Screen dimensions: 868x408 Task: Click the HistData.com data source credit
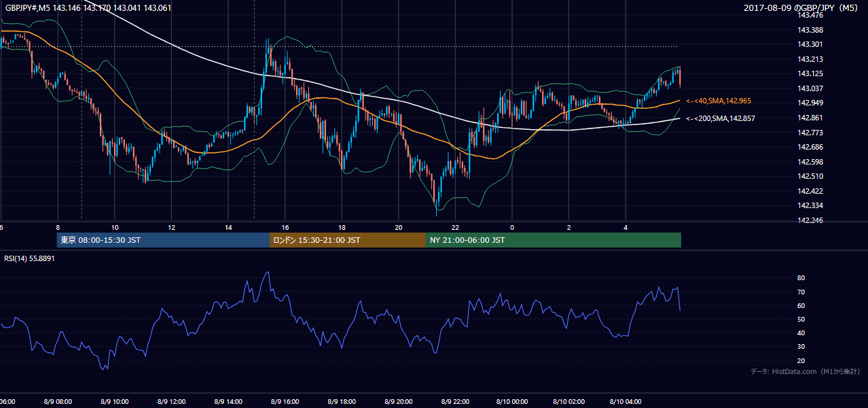[806, 371]
